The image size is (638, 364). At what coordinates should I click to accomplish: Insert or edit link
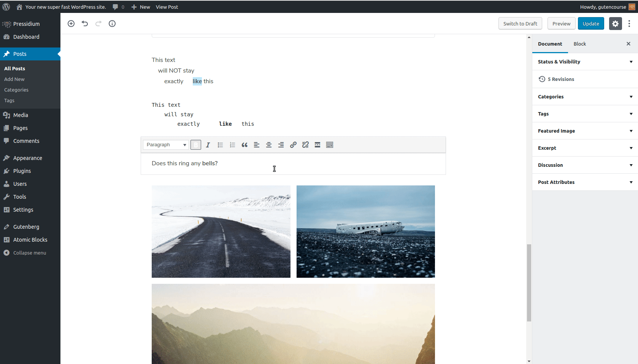(x=293, y=145)
